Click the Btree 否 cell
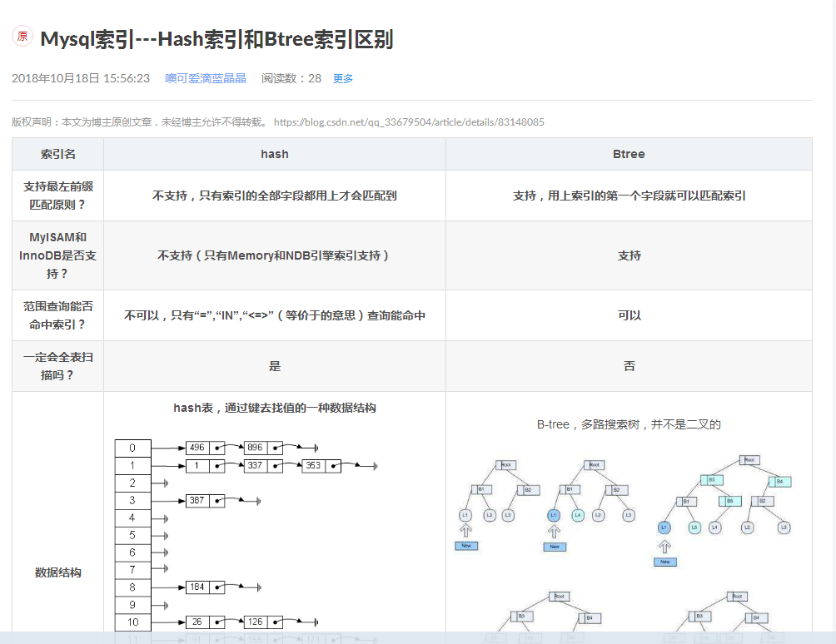This screenshot has height=644, width=836. (x=629, y=366)
